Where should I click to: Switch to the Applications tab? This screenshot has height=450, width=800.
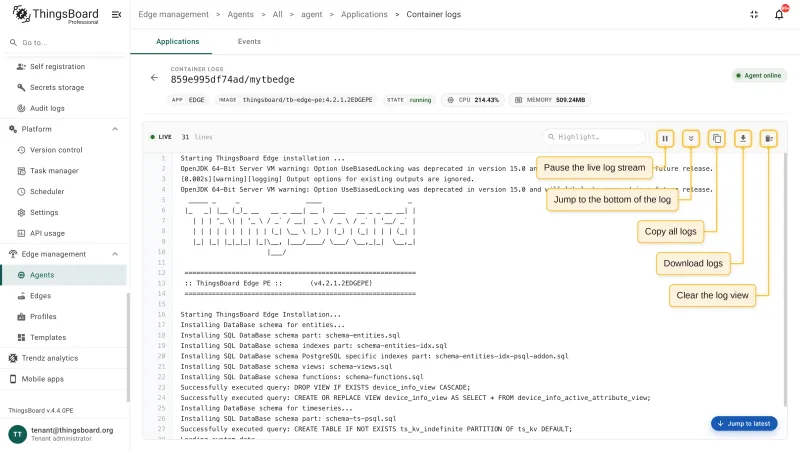tap(178, 41)
